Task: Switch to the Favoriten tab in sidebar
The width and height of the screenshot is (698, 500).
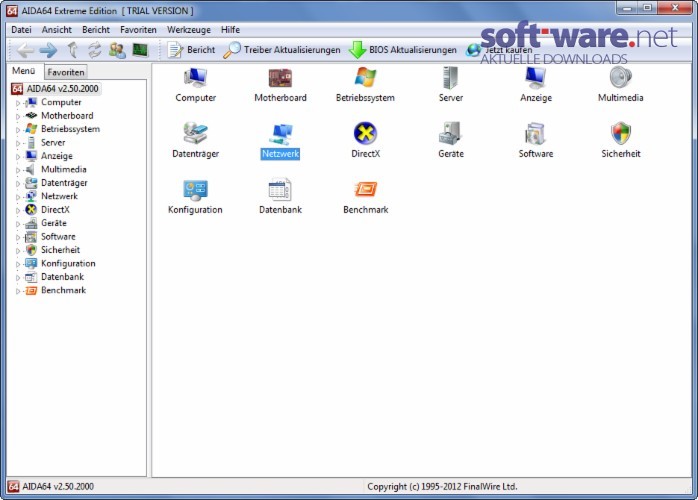Action: [x=65, y=72]
